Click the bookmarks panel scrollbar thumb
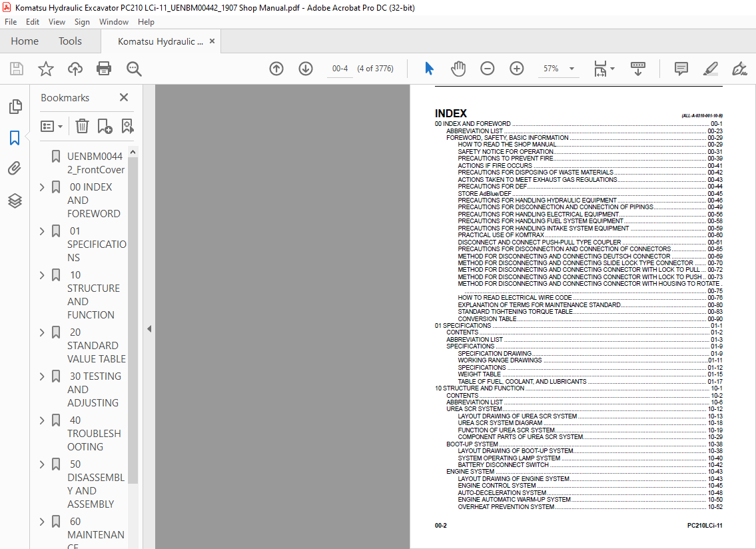The height and width of the screenshot is (549, 756). (x=133, y=320)
